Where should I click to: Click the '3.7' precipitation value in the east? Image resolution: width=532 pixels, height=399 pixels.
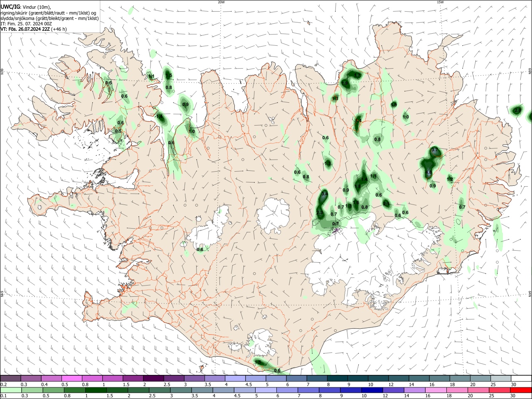tap(435, 150)
